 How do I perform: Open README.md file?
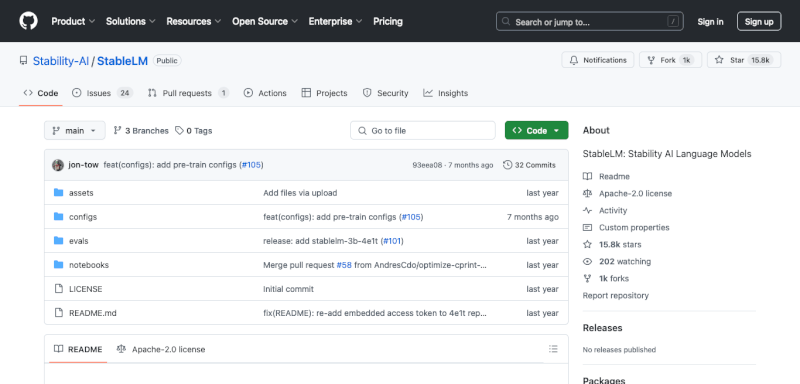[x=93, y=313]
